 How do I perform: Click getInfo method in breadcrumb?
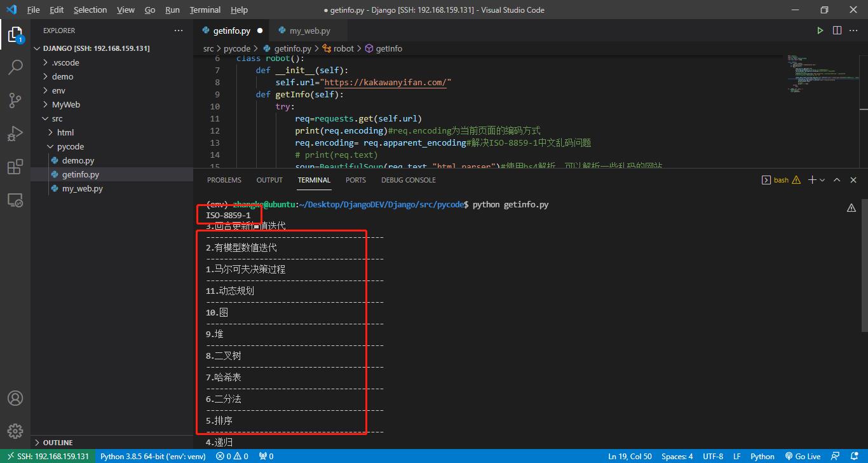tap(384, 48)
